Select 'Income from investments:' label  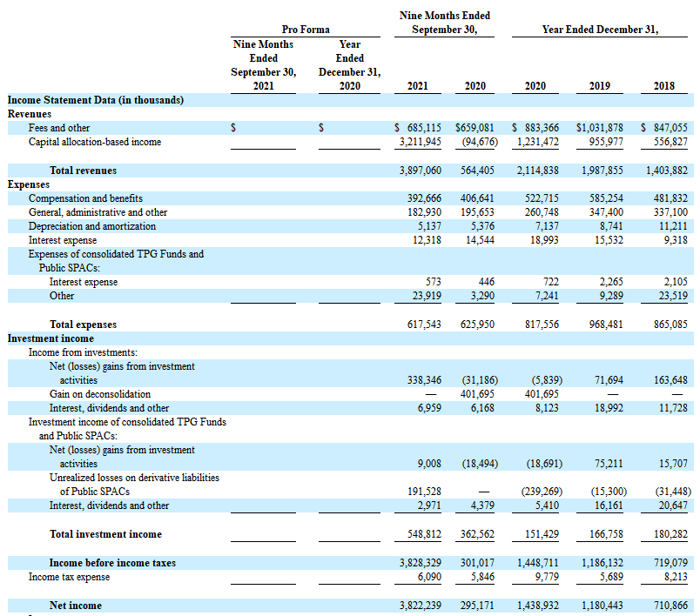point(83,352)
